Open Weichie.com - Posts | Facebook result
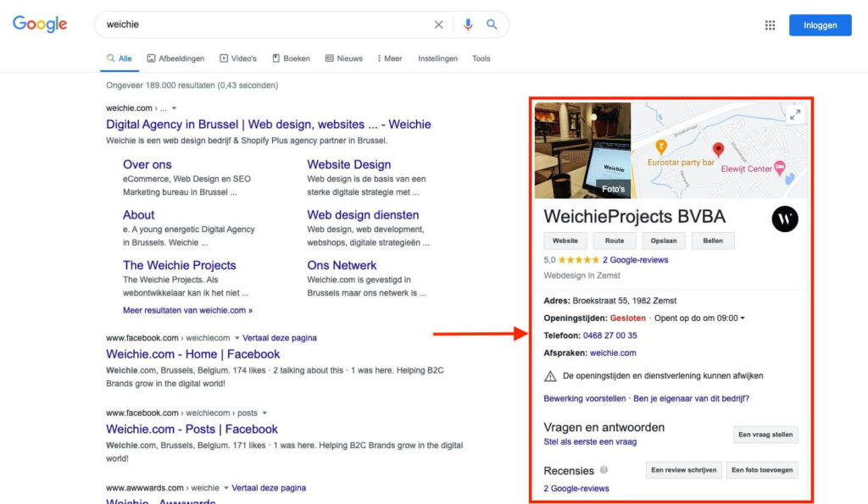 [x=192, y=429]
